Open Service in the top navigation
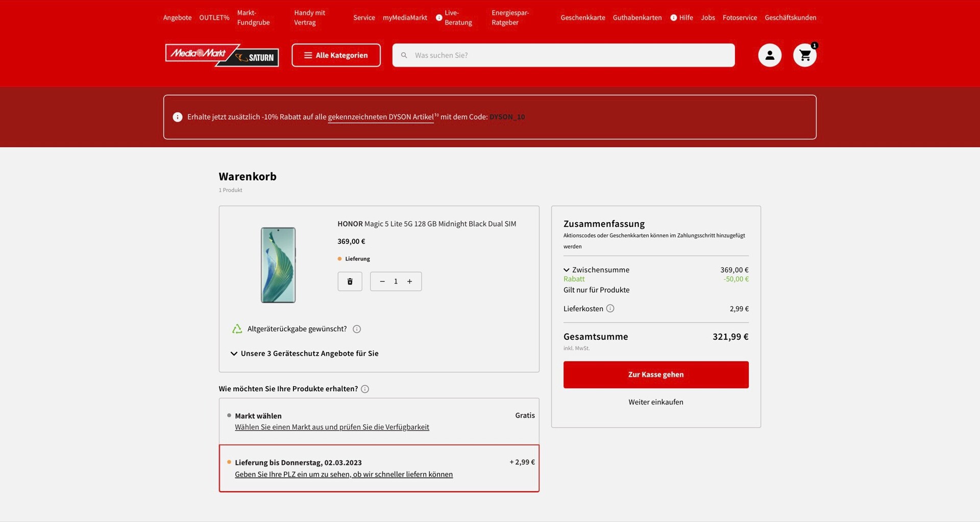Screen dimensions: 980x522 [x=364, y=17]
